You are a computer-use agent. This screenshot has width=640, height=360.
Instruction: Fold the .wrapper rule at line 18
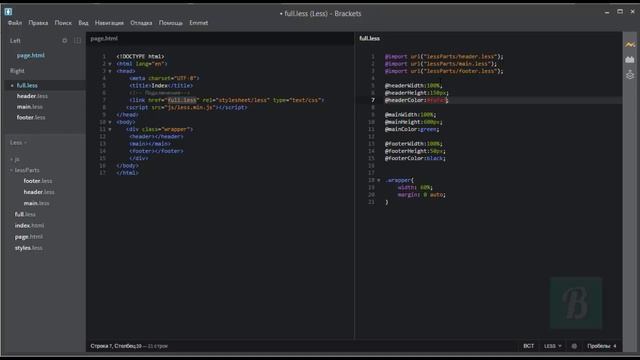379,180
